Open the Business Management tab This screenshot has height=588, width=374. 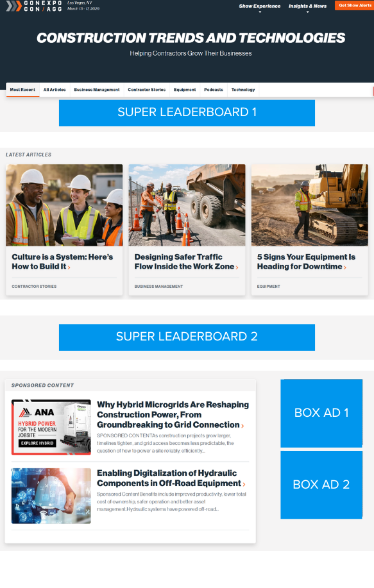pyautogui.click(x=97, y=90)
